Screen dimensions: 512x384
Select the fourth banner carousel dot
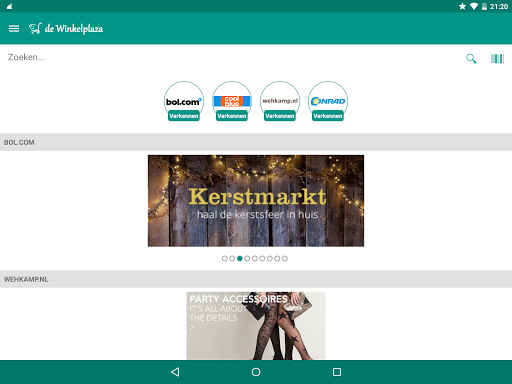[247, 258]
